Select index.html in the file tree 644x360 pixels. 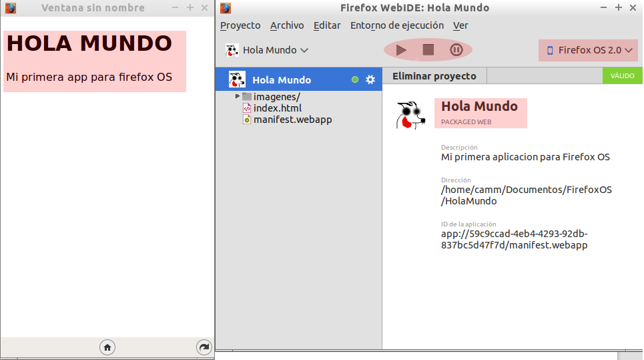pyautogui.click(x=277, y=108)
